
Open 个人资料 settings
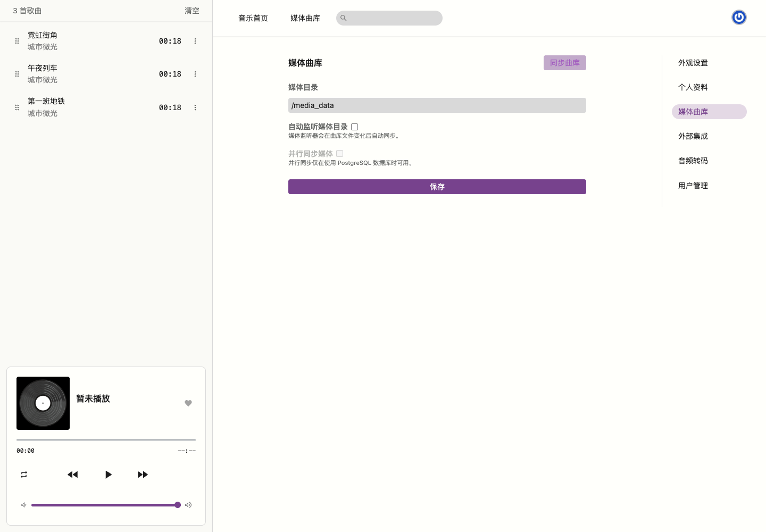pos(693,87)
